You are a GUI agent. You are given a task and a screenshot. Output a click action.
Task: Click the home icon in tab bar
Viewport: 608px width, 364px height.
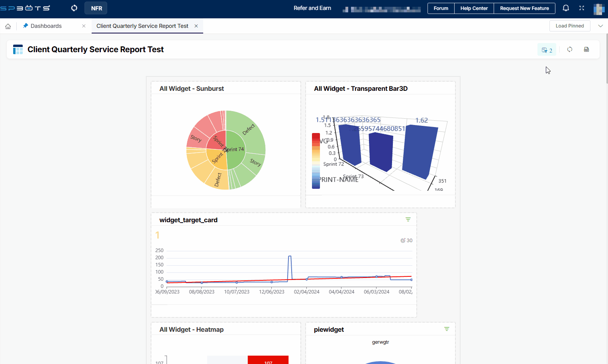[8, 26]
